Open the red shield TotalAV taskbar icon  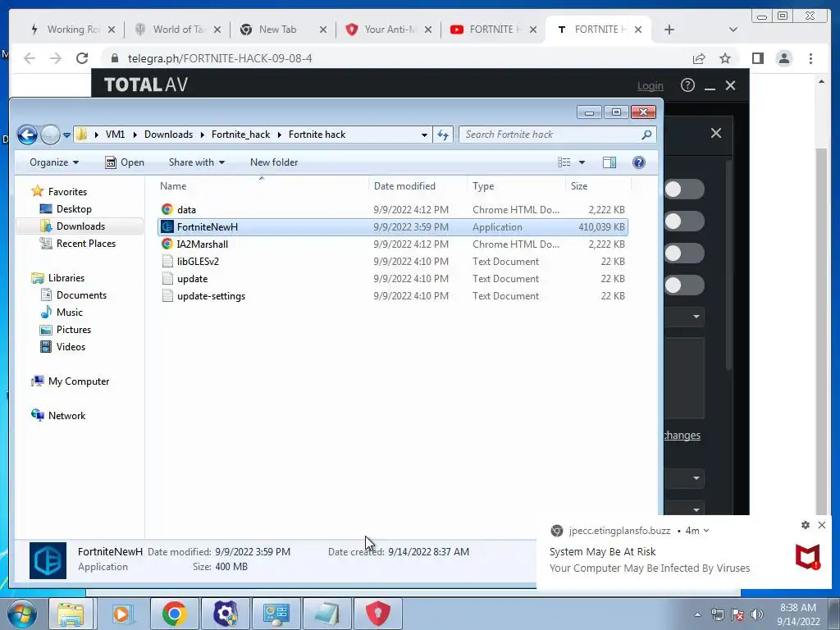377,614
